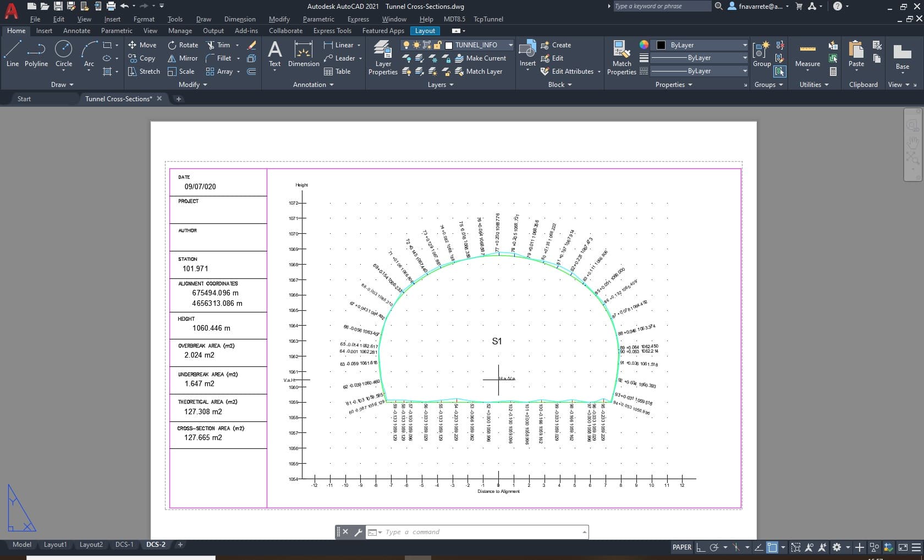Click the Copy button
The height and width of the screenshot is (560, 924).
click(x=142, y=58)
